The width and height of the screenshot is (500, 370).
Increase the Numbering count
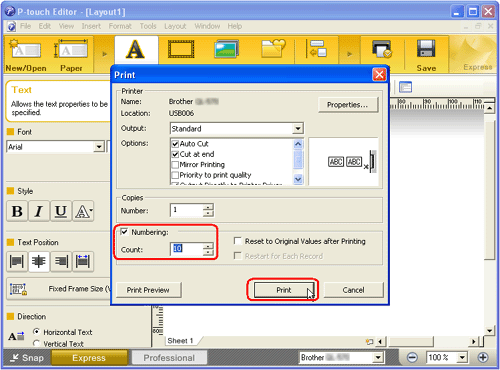[208, 246]
